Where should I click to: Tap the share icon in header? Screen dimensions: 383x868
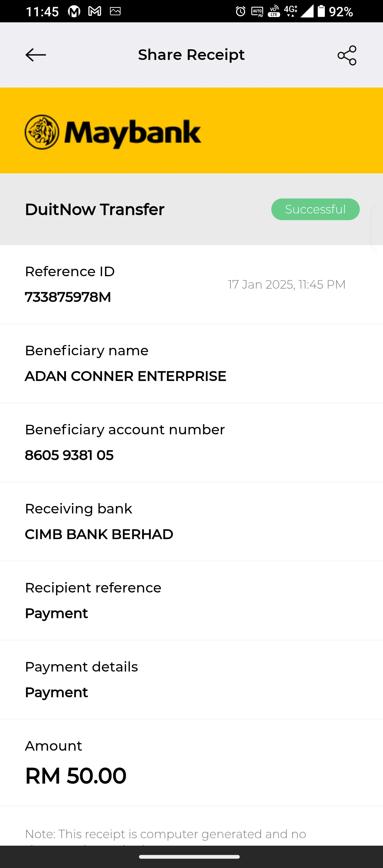(347, 55)
